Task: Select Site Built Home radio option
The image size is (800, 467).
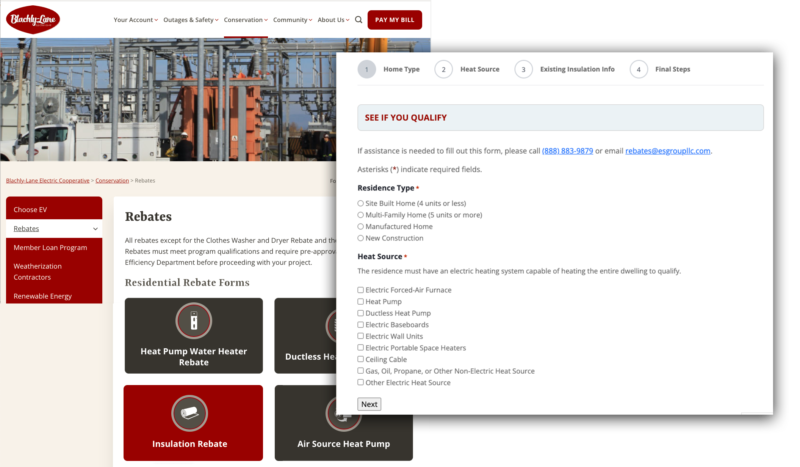Action: coord(361,203)
